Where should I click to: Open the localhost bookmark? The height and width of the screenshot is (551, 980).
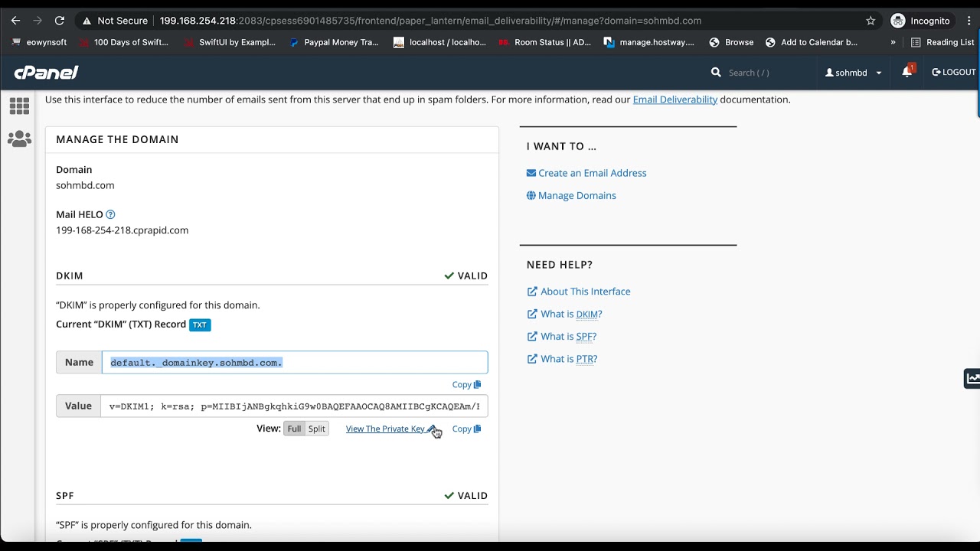pyautogui.click(x=439, y=42)
